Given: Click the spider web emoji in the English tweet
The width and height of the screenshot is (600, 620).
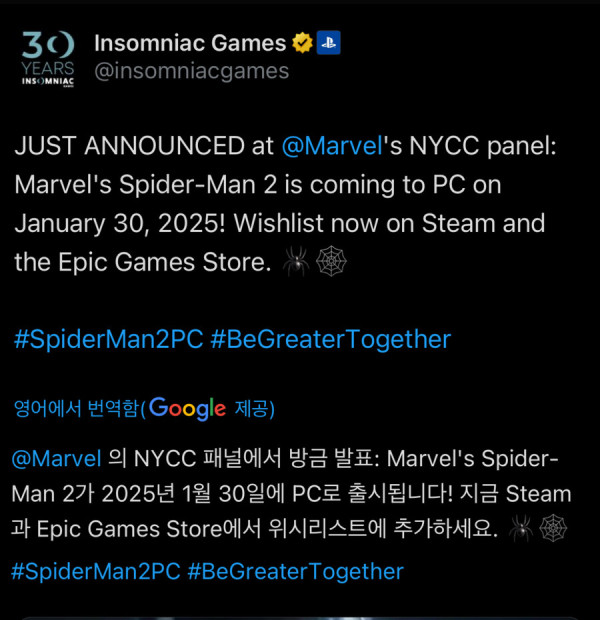Looking at the screenshot, I should [331, 261].
